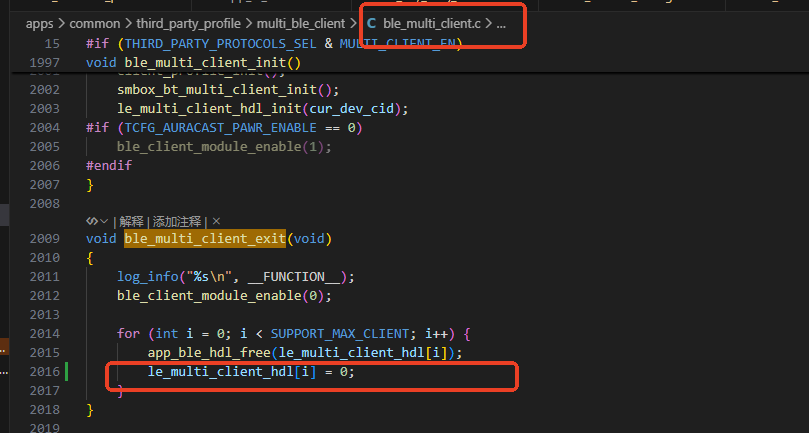Click the __FUNCTION__ macro argument
The image size is (809, 433).
[x=294, y=277]
